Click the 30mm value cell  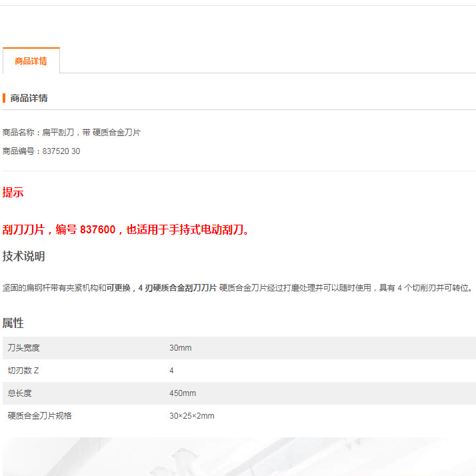(x=180, y=348)
